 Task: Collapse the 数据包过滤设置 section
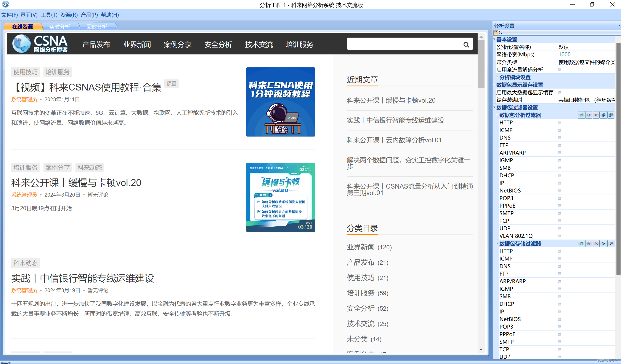pyautogui.click(x=494, y=108)
